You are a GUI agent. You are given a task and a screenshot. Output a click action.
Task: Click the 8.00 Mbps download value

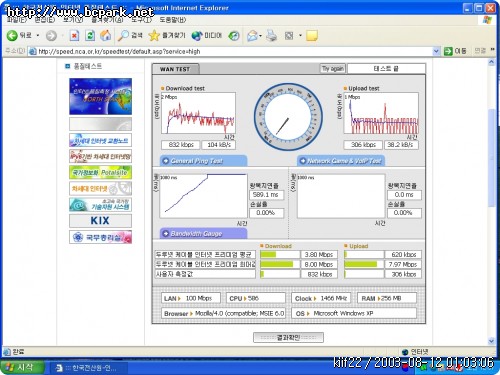(319, 264)
